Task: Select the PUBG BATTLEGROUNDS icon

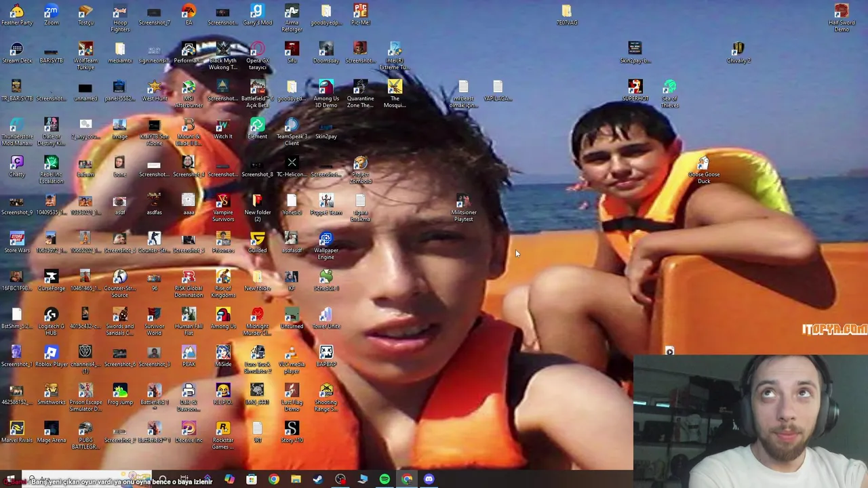Action: (85, 436)
